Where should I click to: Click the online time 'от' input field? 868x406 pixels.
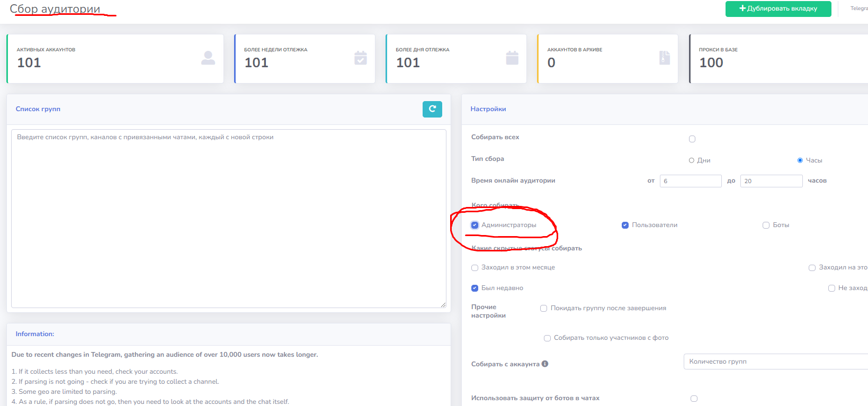pyautogui.click(x=691, y=181)
